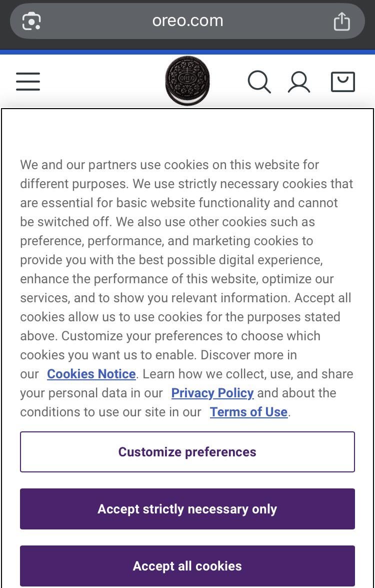375x588 pixels.
Task: Open the site search magnifier
Action: [259, 82]
